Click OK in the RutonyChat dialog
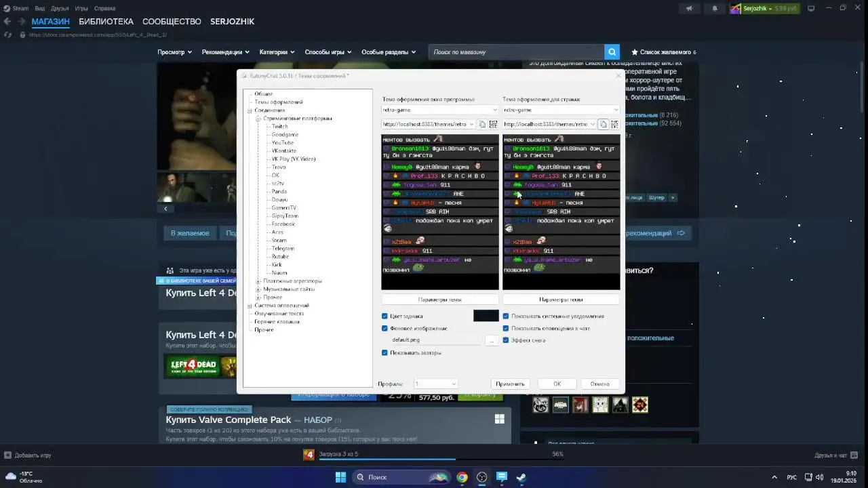 pos(557,384)
